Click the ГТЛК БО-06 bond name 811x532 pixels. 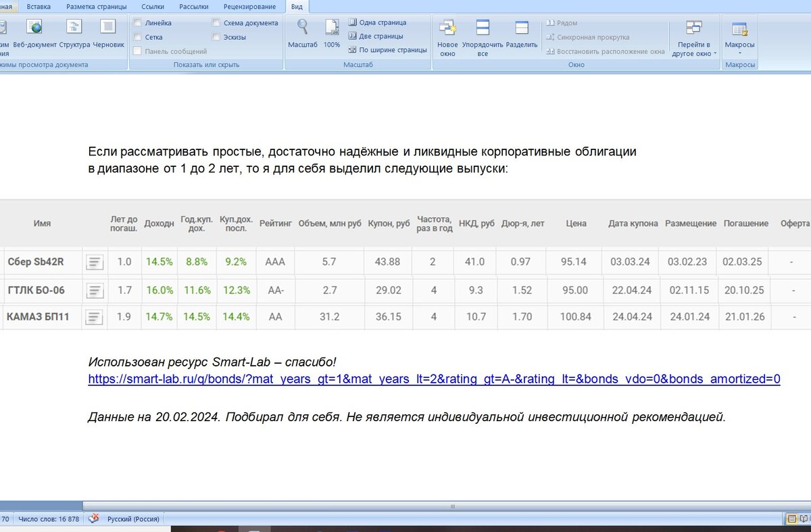pos(36,291)
